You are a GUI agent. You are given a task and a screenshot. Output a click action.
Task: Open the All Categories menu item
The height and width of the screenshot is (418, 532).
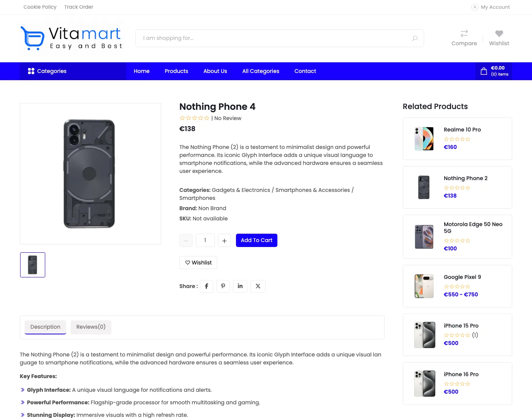(x=261, y=71)
